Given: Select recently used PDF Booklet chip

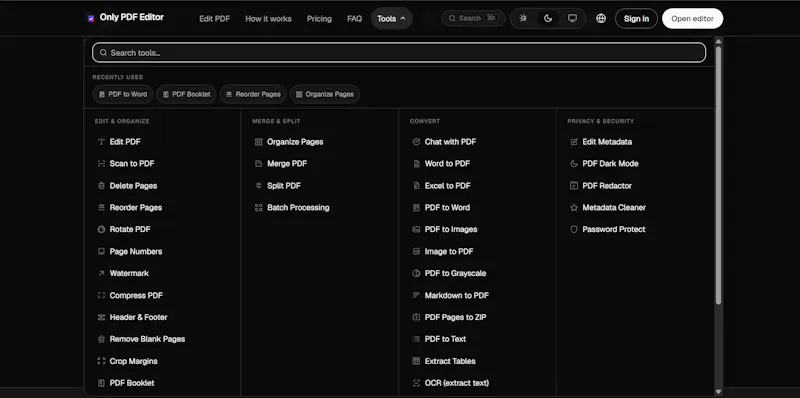Looking at the screenshot, I should tap(186, 94).
